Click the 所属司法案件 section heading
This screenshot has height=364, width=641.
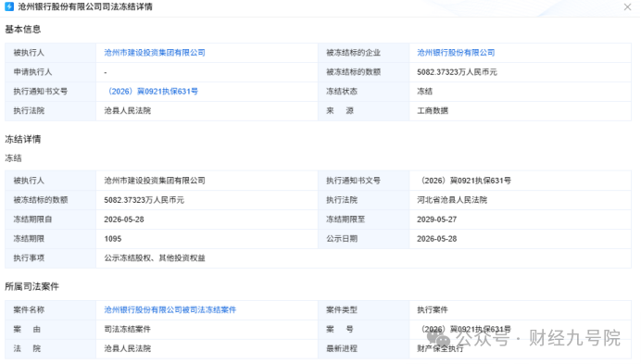(31, 287)
